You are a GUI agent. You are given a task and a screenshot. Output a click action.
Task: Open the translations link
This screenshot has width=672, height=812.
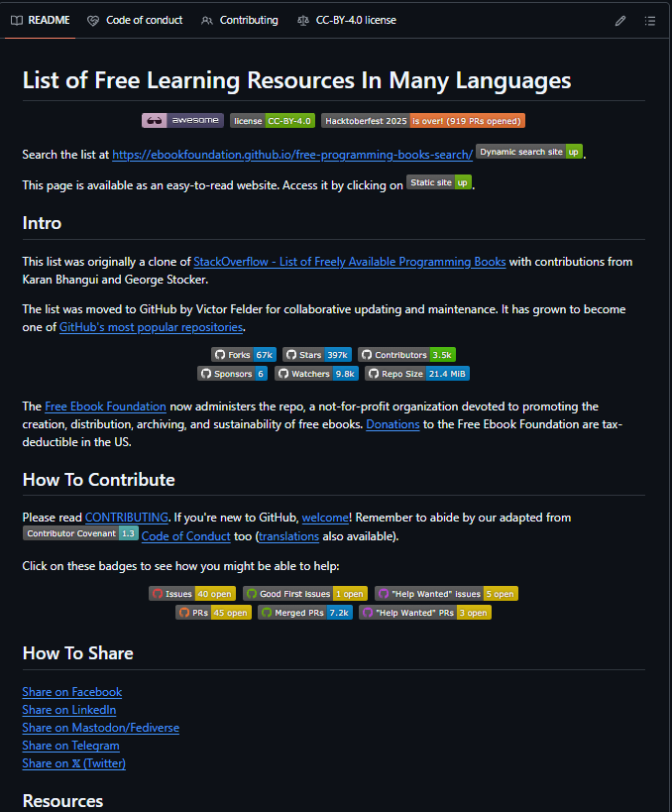[288, 536]
